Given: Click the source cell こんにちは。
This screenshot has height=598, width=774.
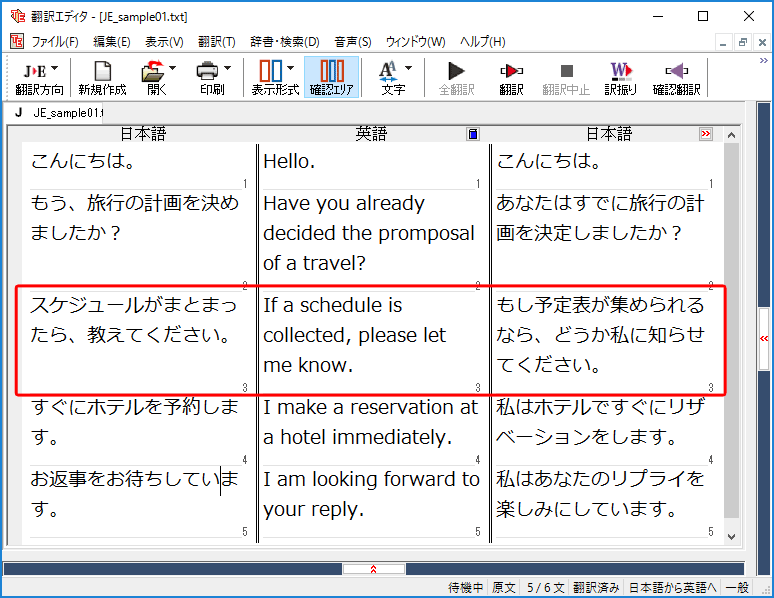Looking at the screenshot, I should pyautogui.click(x=83, y=161).
